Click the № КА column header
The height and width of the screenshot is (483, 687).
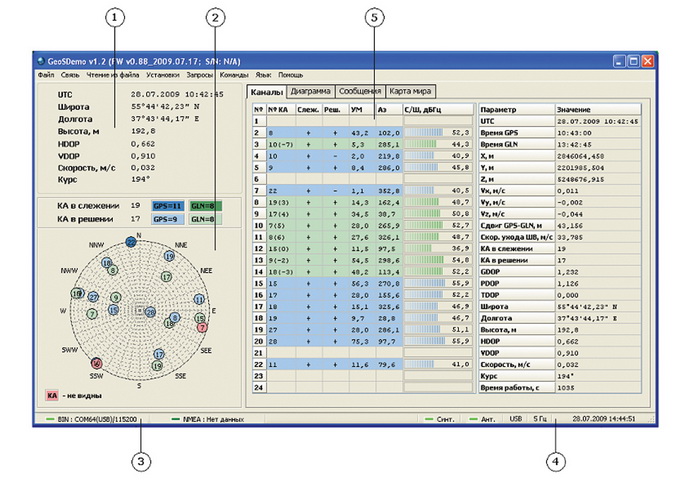coord(281,110)
